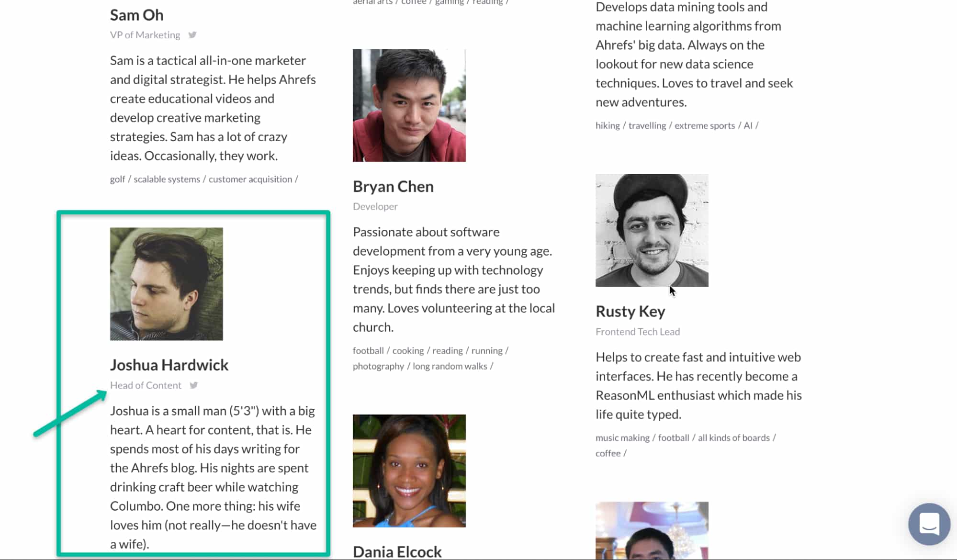Select the live chat support button
Viewport: 957px width, 560px height.
point(929,524)
